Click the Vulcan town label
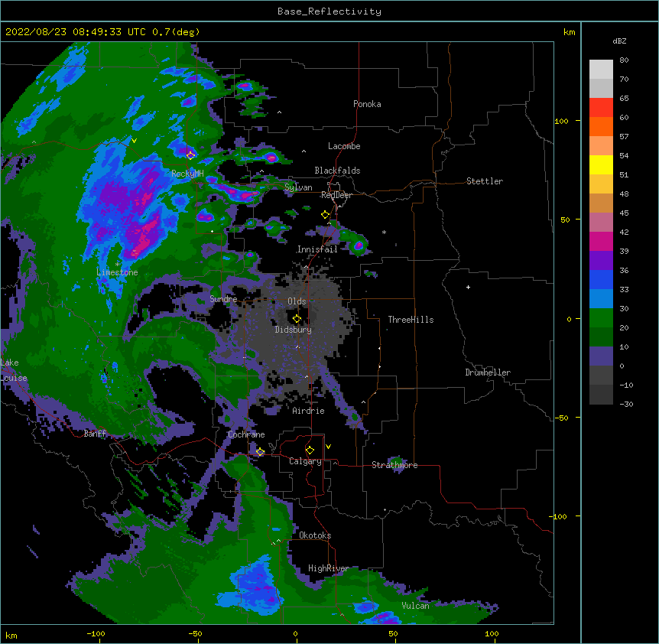 click(415, 606)
